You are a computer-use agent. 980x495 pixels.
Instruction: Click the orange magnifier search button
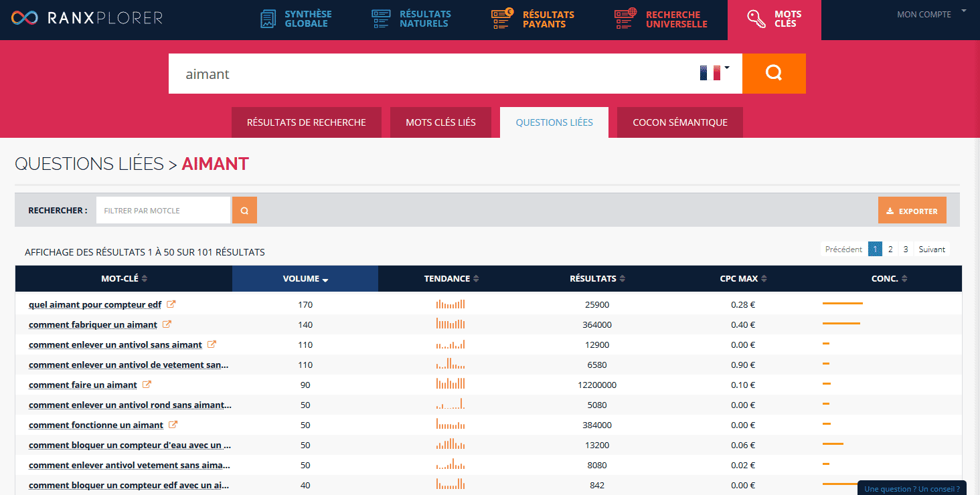tap(774, 74)
